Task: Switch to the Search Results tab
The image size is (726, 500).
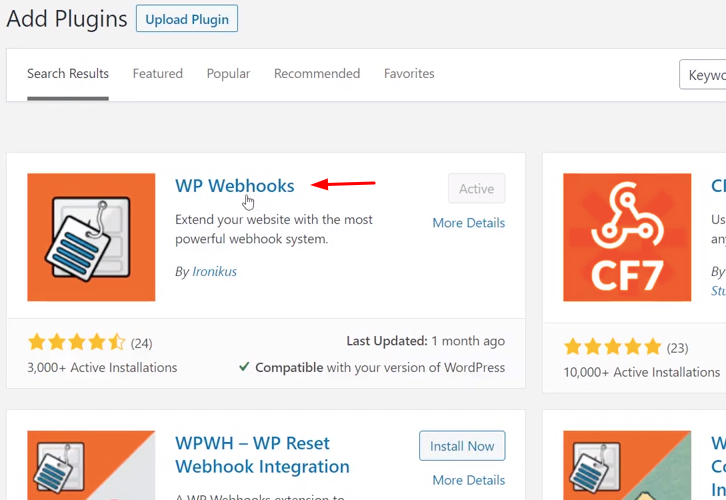Action: pyautogui.click(x=68, y=74)
